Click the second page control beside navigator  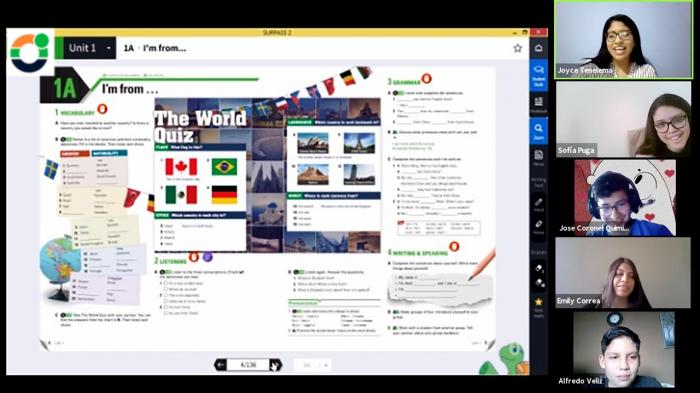point(313,365)
